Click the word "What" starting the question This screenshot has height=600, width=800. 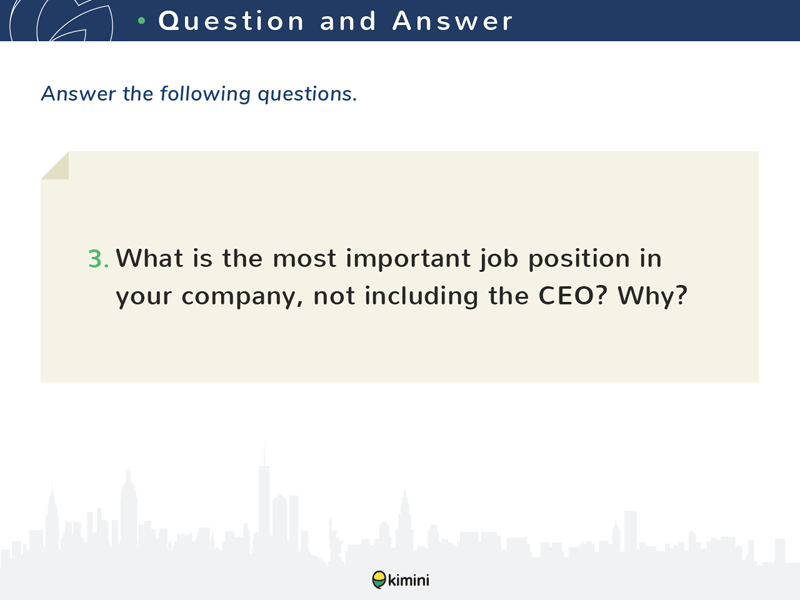pos(149,258)
